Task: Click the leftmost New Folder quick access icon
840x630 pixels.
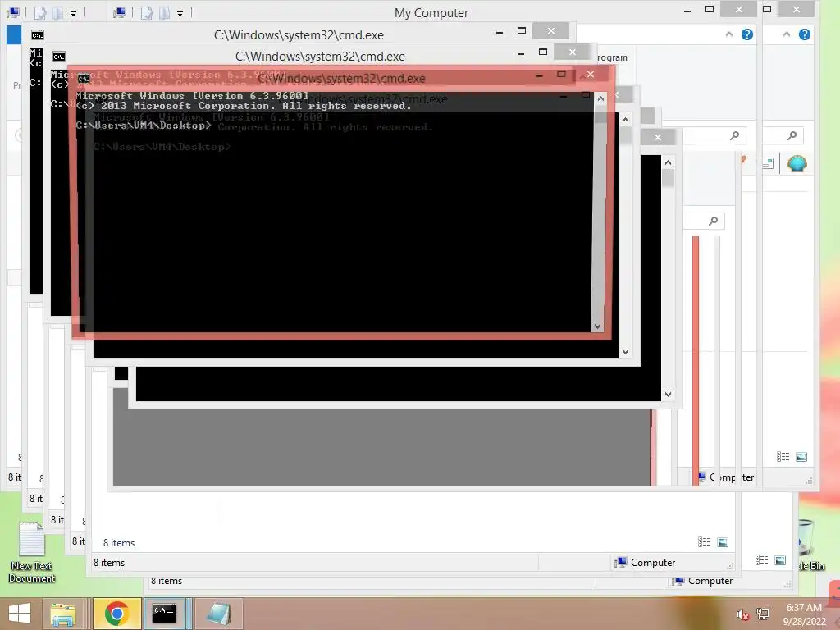Action: [58, 13]
